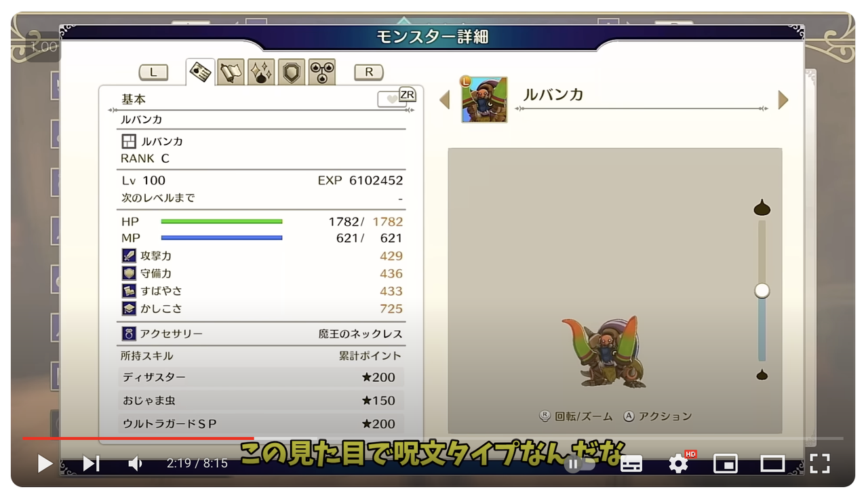Click the L shoulder button
The width and height of the screenshot is (868, 491).
coord(153,72)
